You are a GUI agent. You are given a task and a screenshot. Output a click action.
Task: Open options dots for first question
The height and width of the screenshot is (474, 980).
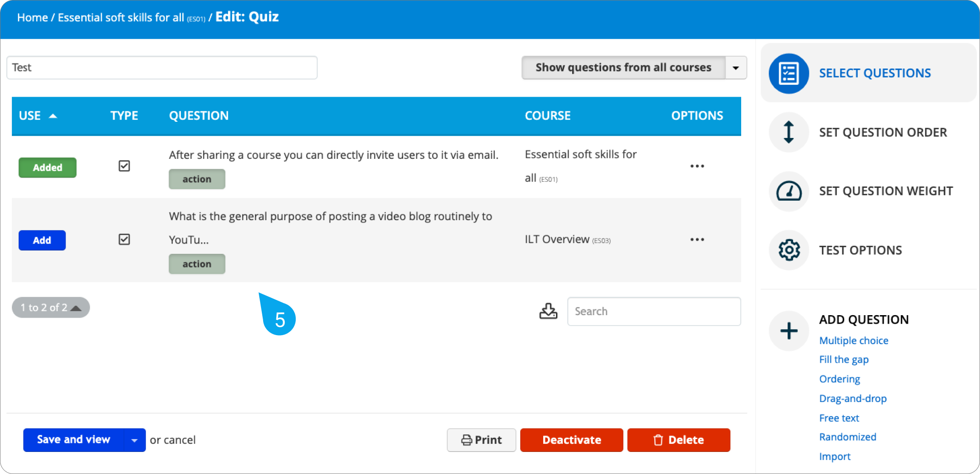click(697, 166)
